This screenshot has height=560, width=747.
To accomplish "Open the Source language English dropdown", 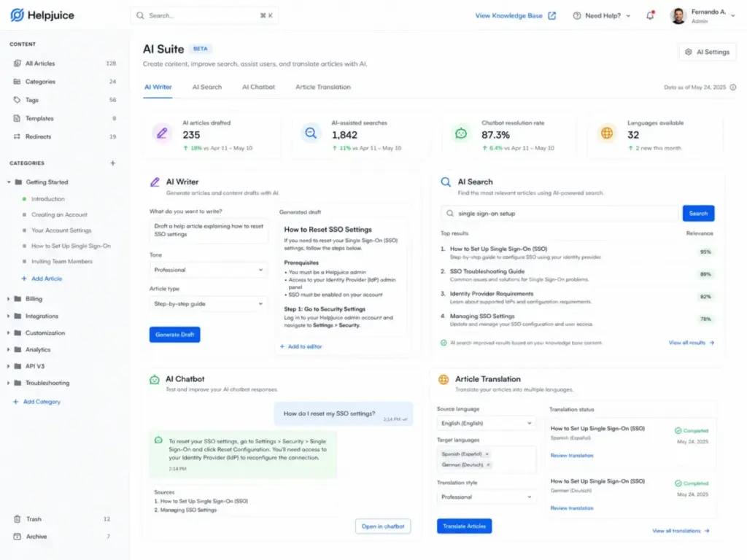I will coord(487,424).
